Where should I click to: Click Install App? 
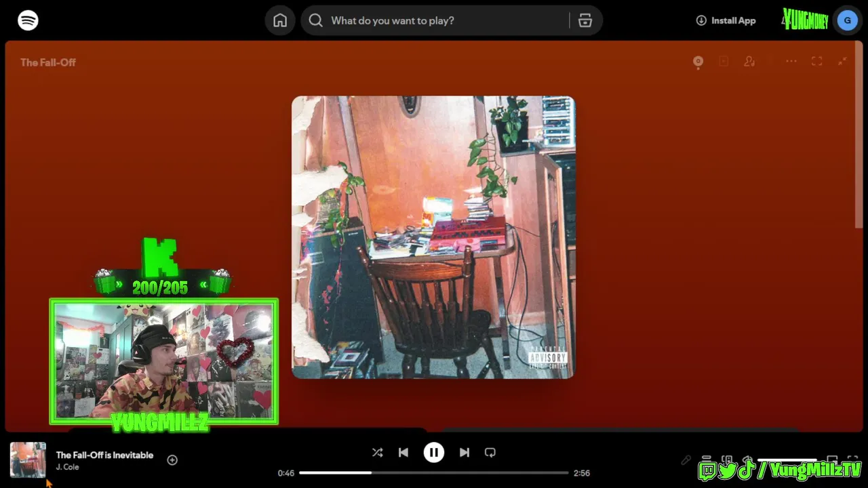point(726,20)
